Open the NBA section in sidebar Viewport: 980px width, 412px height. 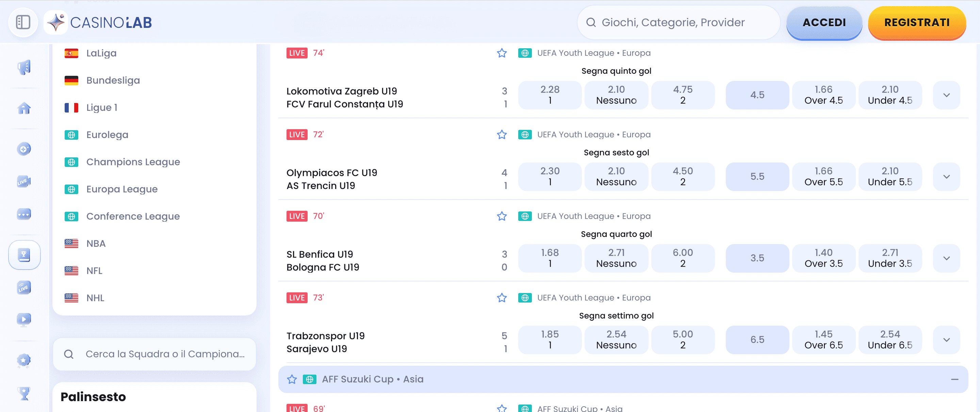coord(96,243)
